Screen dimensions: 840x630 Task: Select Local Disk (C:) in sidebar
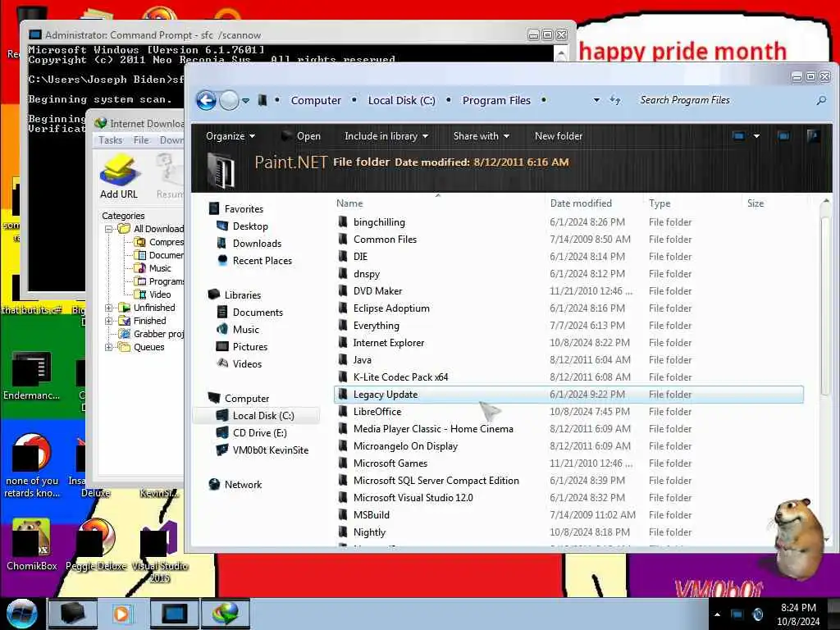tap(263, 416)
